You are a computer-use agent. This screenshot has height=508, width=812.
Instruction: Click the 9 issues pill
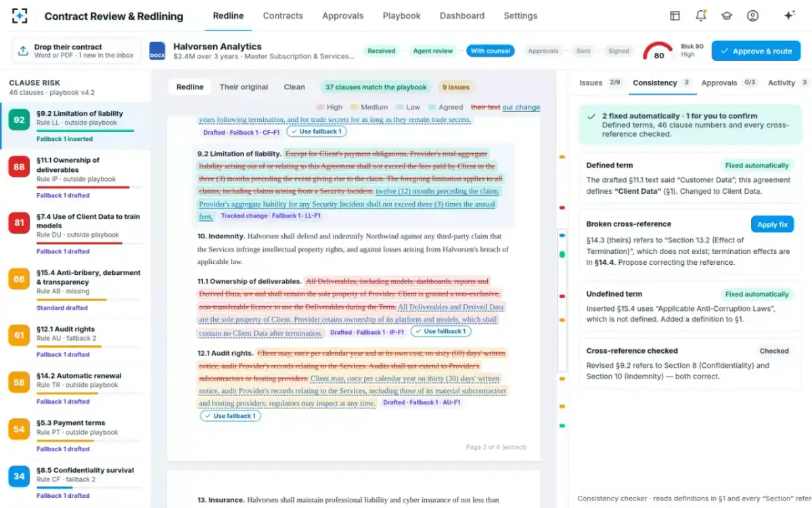(455, 87)
